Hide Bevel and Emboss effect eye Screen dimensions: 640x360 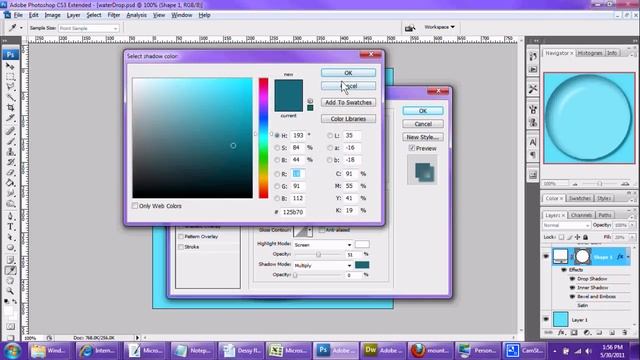pyautogui.click(x=572, y=297)
